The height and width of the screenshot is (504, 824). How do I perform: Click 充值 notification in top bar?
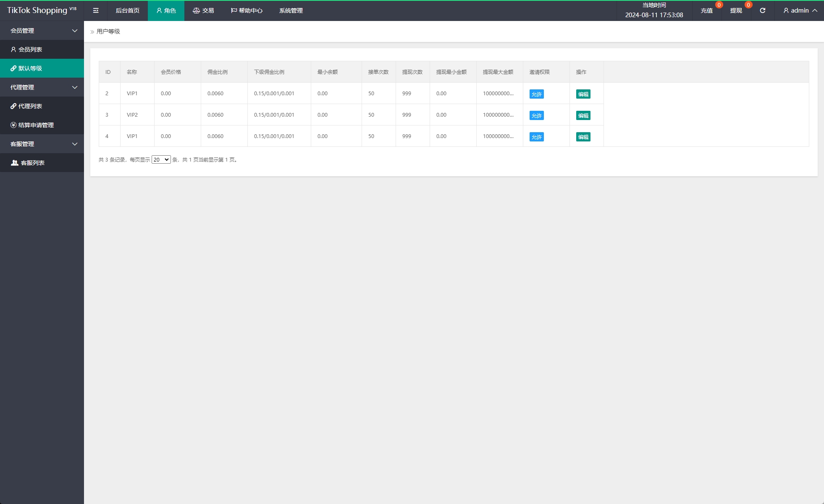[x=707, y=10]
